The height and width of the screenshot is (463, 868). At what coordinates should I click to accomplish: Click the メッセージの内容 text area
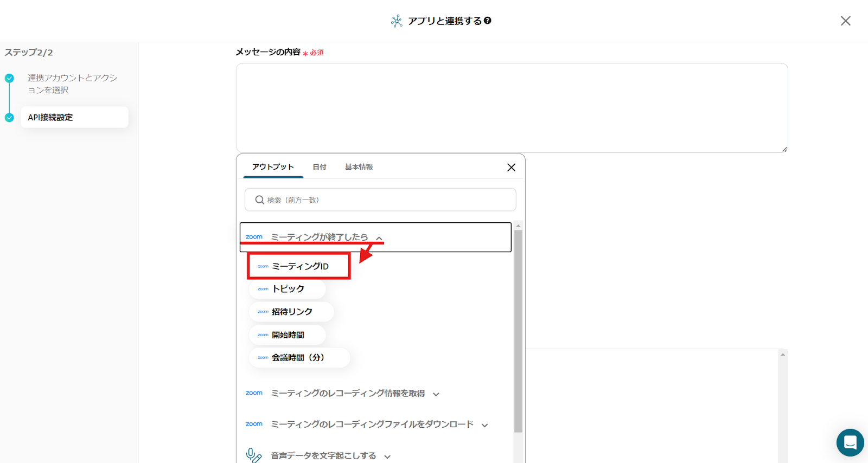point(511,107)
